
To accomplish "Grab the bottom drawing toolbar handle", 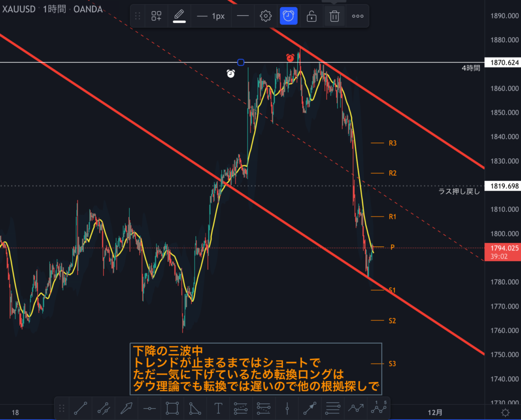I will tap(62, 408).
